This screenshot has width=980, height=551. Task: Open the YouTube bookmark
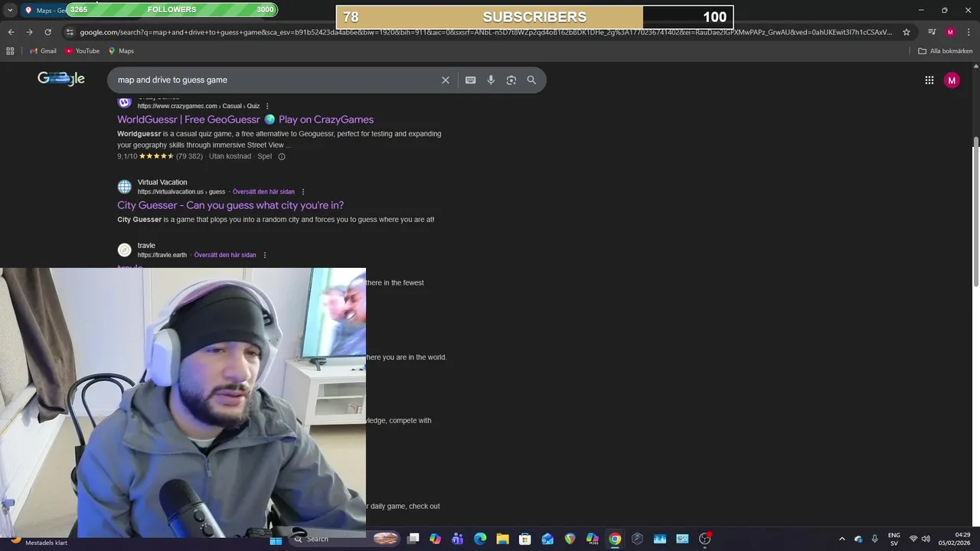[x=83, y=51]
